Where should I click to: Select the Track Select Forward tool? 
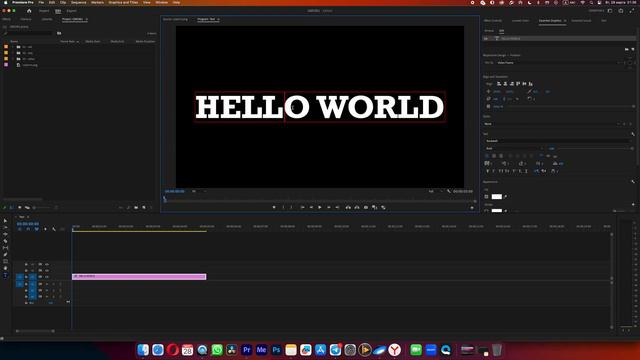(x=5, y=227)
